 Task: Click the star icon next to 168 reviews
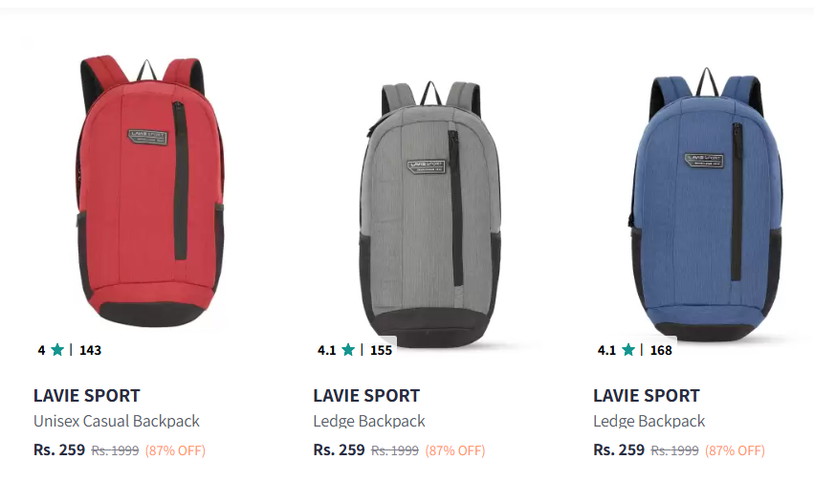[628, 350]
